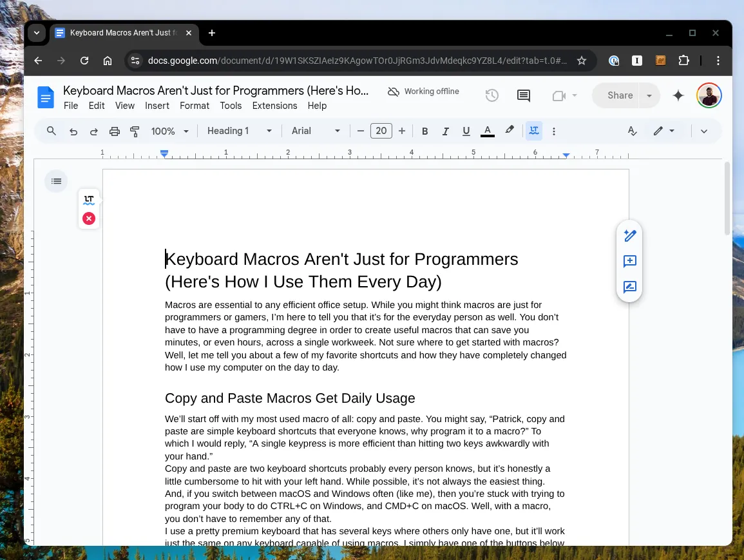Viewport: 744px width, 560px height.
Task: Open the text color picker
Action: click(488, 131)
